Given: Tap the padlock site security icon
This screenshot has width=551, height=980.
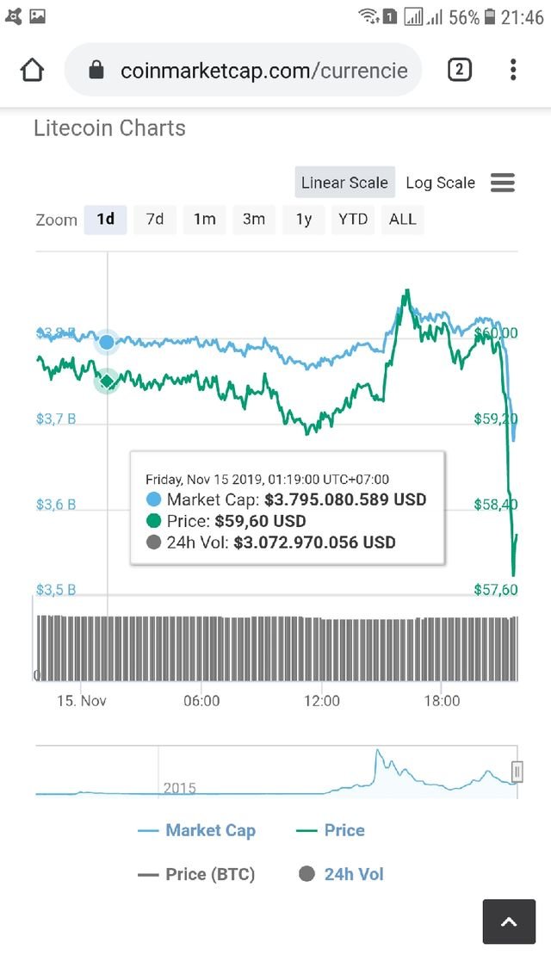Looking at the screenshot, I should [x=96, y=70].
